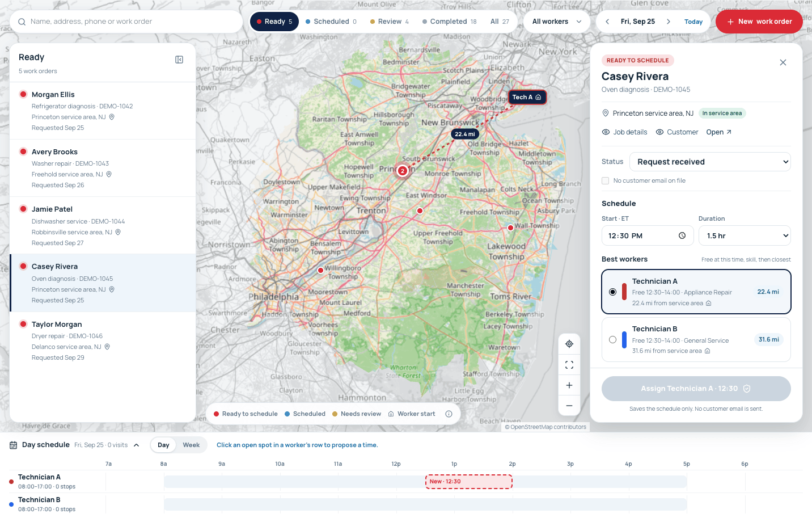Screen dimensions: 812x522
Task: Click Assign Technician A 12:30 button
Action: point(696,389)
